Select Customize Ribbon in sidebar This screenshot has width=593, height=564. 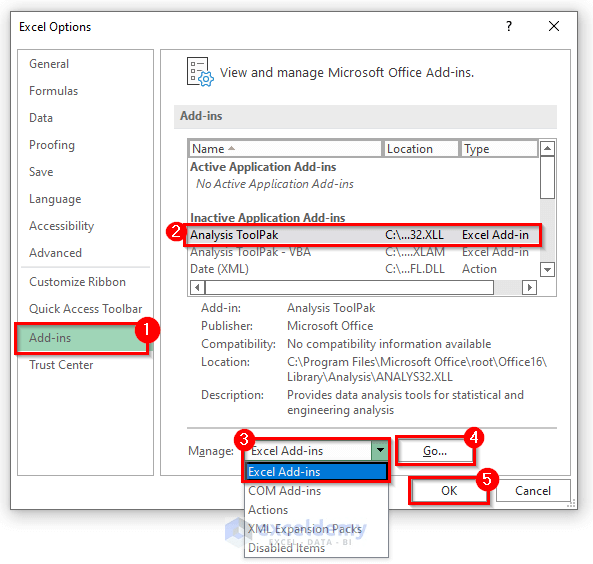(x=77, y=282)
